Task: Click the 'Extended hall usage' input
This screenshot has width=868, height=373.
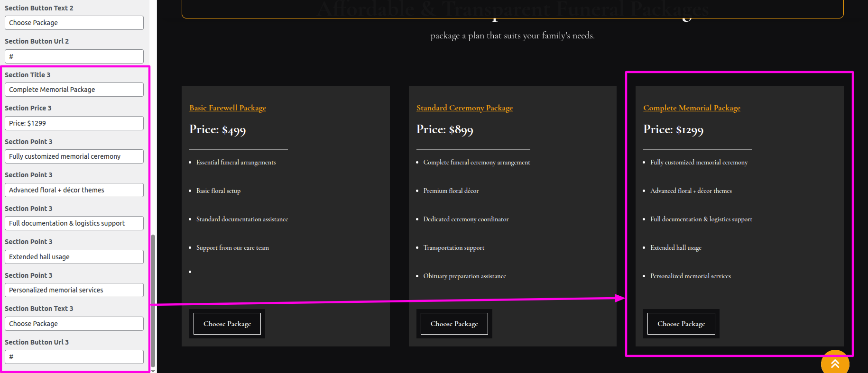Action: pyautogui.click(x=74, y=257)
